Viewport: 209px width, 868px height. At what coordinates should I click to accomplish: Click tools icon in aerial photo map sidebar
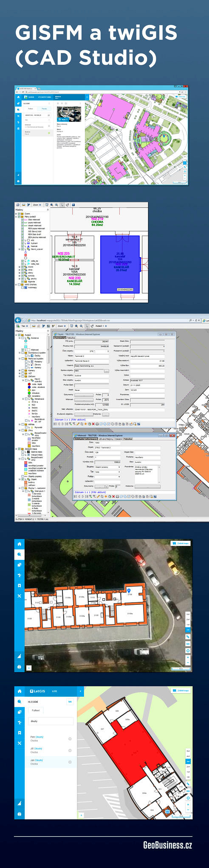click(20, 595)
